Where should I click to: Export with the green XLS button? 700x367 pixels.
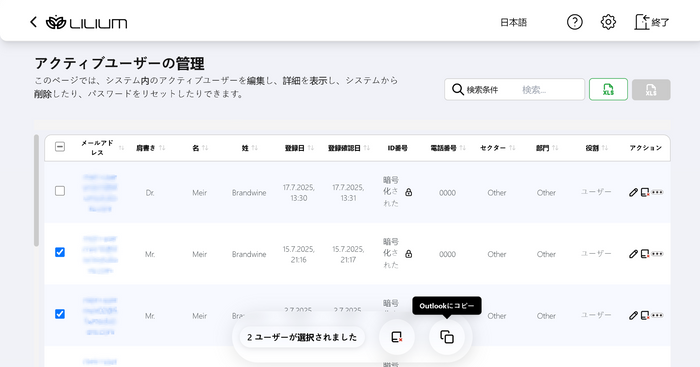[x=608, y=89]
